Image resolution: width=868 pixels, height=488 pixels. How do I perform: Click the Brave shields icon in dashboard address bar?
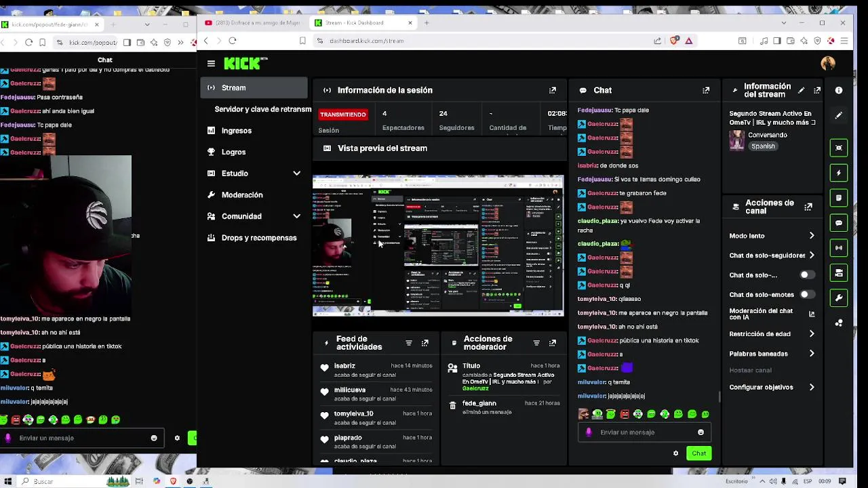[674, 41]
